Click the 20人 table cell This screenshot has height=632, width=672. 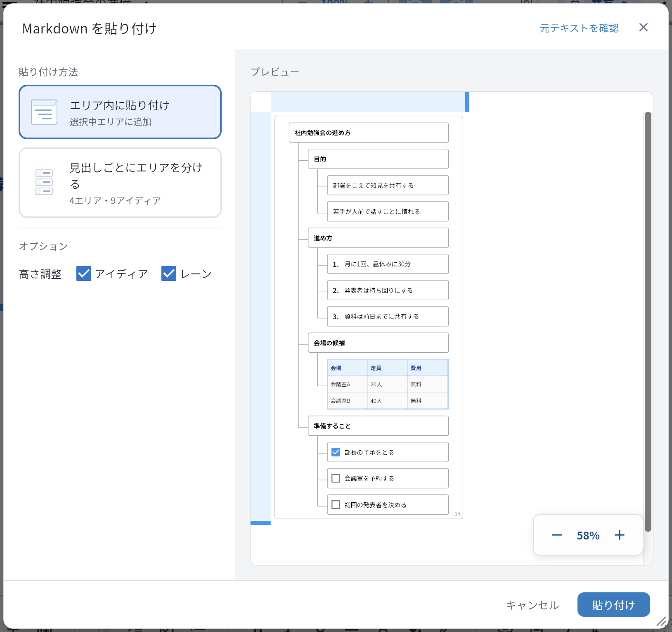click(x=388, y=384)
